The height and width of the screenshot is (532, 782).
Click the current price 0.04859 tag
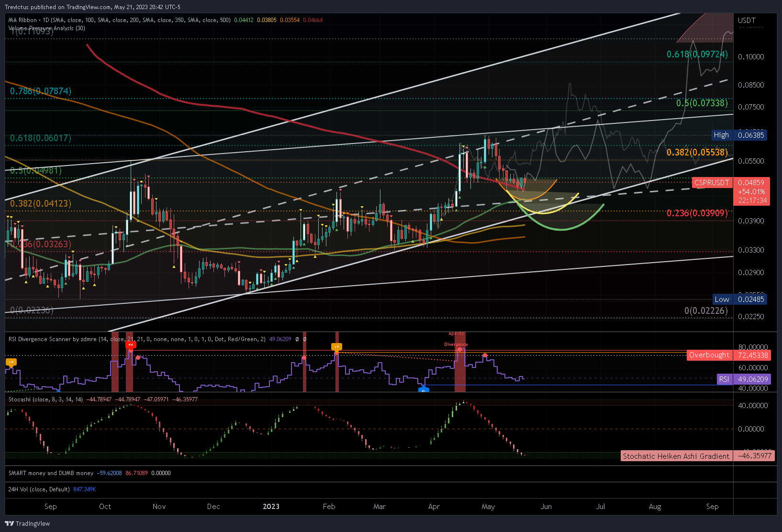tap(751, 183)
